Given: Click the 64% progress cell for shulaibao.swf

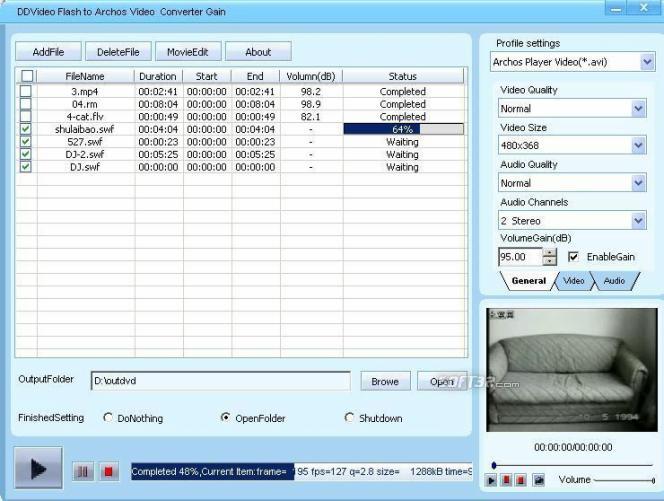Looking at the screenshot, I should [404, 129].
